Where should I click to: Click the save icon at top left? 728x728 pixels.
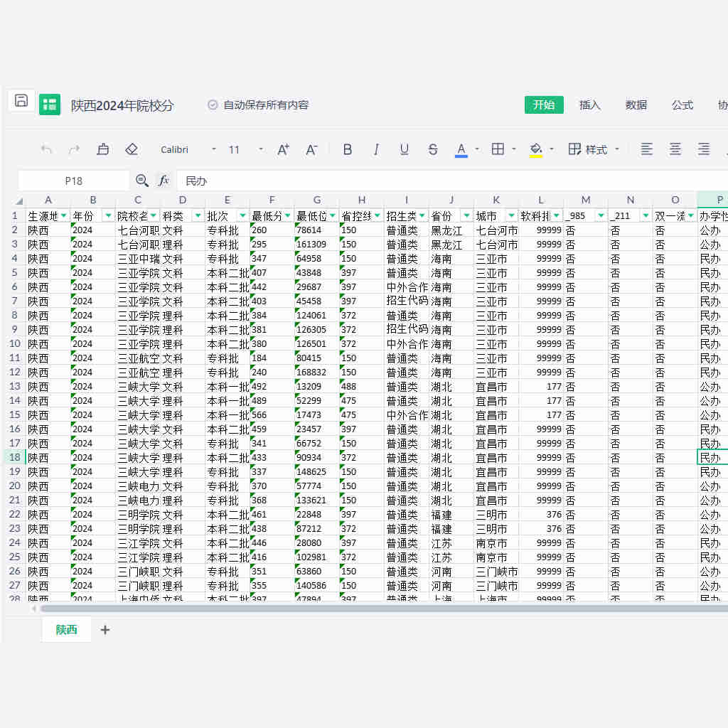[21, 101]
